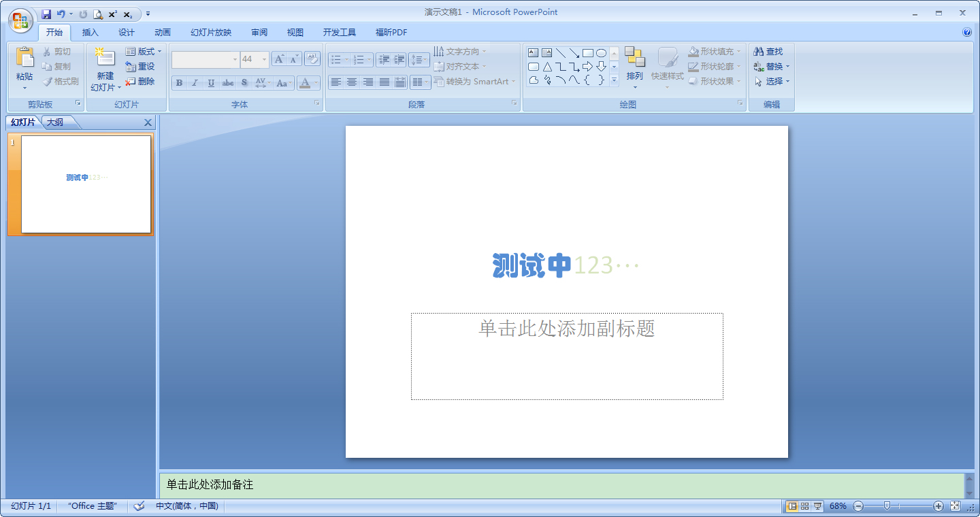Screen dimensions: 980x517
Task: Toggle bold formatting
Action: click(x=178, y=82)
